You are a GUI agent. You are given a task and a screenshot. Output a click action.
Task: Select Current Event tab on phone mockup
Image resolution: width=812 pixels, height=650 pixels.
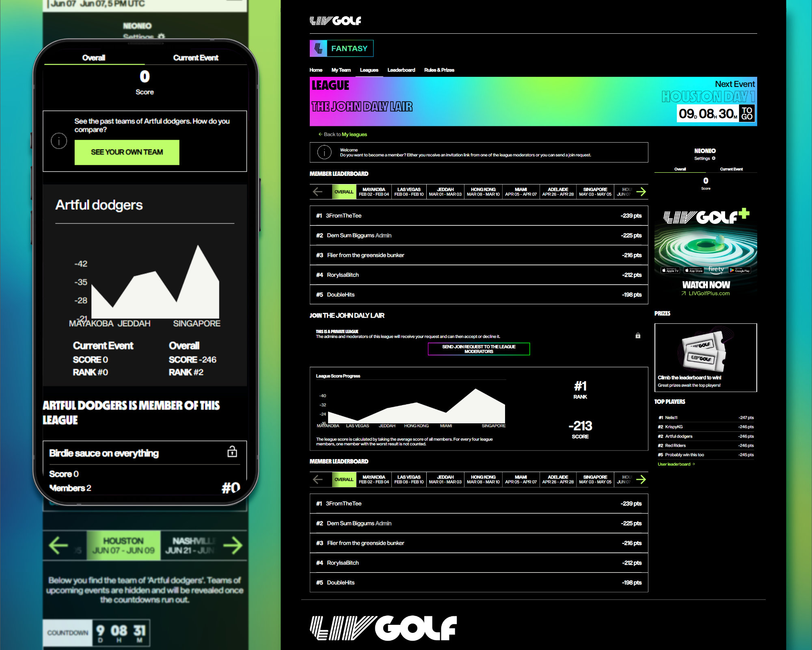point(196,58)
